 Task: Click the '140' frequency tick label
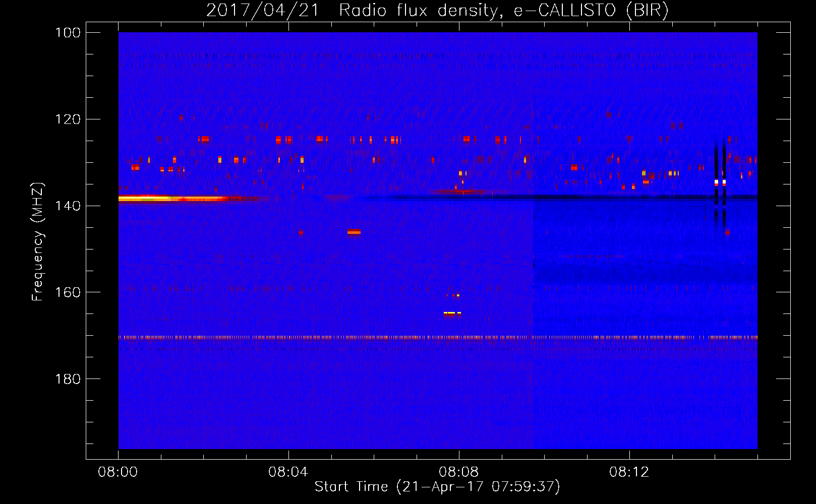(x=68, y=206)
